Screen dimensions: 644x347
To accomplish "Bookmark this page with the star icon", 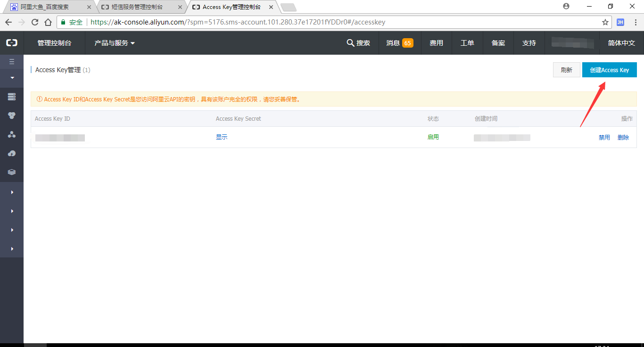I will (605, 22).
